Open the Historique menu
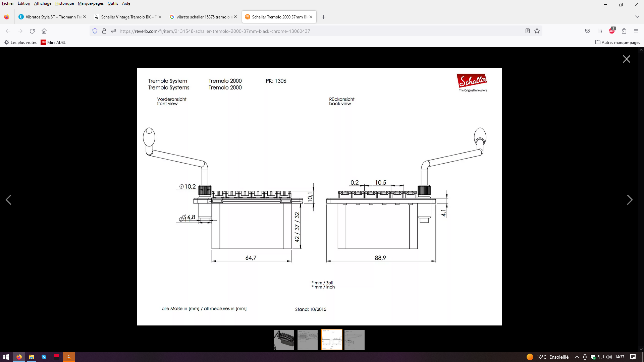This screenshot has width=644, height=362. (x=64, y=3)
